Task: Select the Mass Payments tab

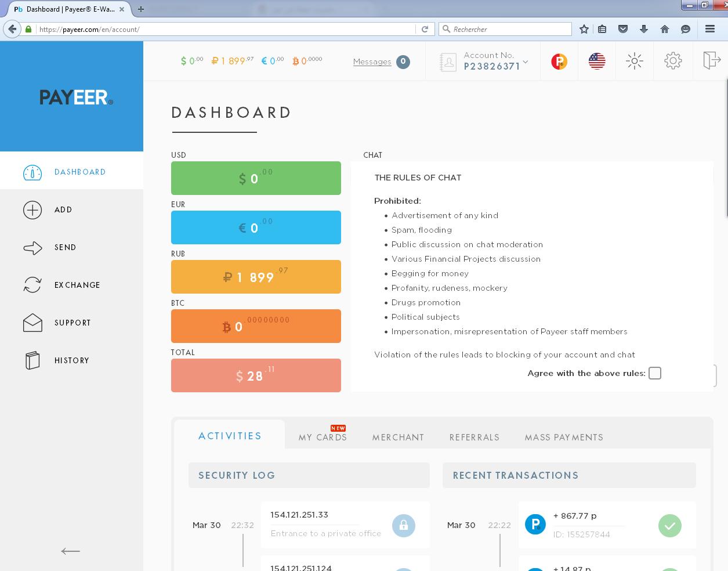Action: coord(564,438)
